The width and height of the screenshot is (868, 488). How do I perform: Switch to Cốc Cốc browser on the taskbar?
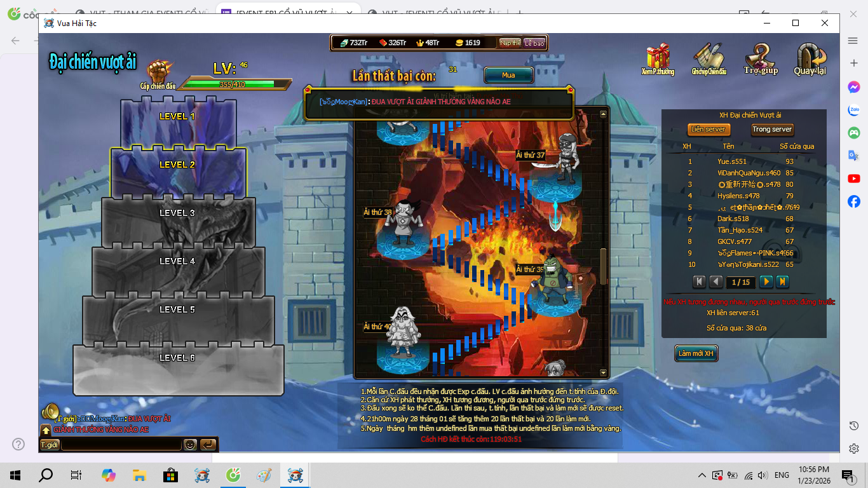click(x=233, y=475)
